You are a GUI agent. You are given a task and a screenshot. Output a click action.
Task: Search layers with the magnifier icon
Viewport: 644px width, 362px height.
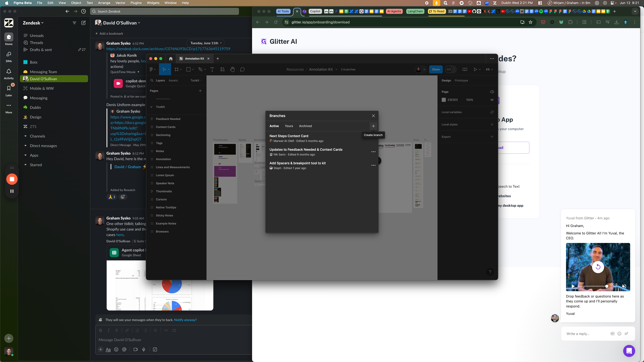click(x=152, y=80)
